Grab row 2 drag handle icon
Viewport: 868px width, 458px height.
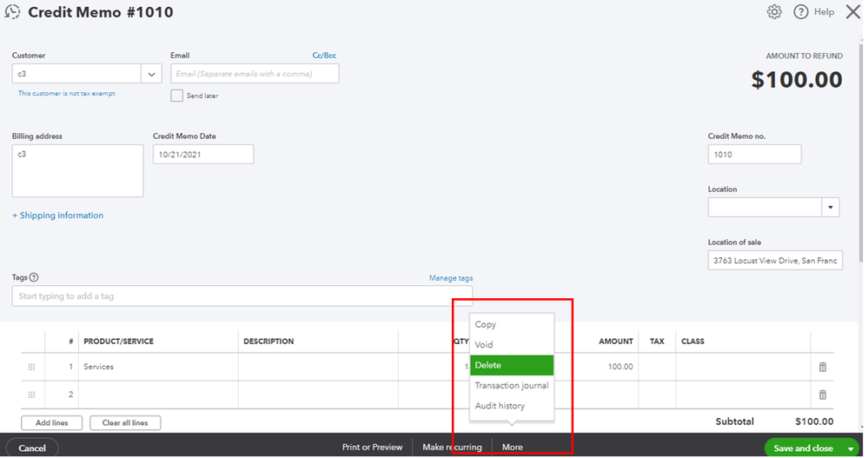[x=31, y=395]
